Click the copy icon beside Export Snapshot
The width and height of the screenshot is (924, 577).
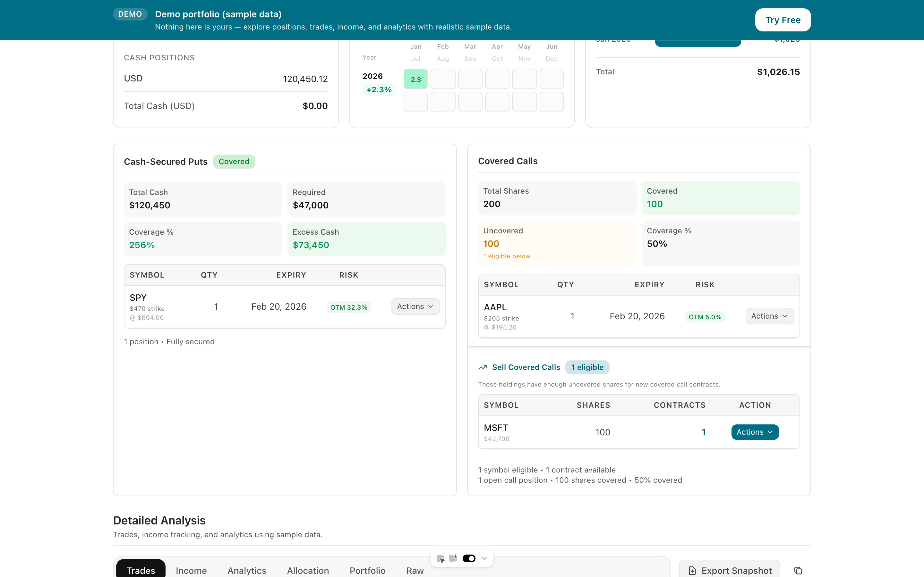(798, 570)
